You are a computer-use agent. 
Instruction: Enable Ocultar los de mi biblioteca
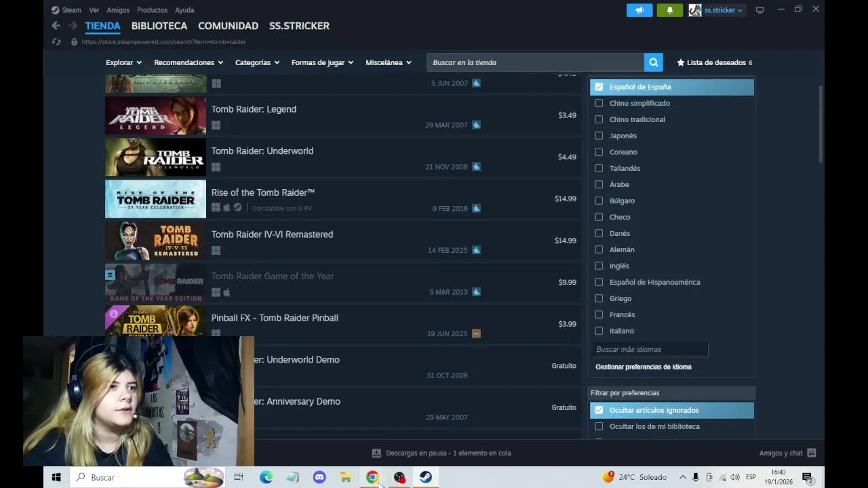pos(599,426)
